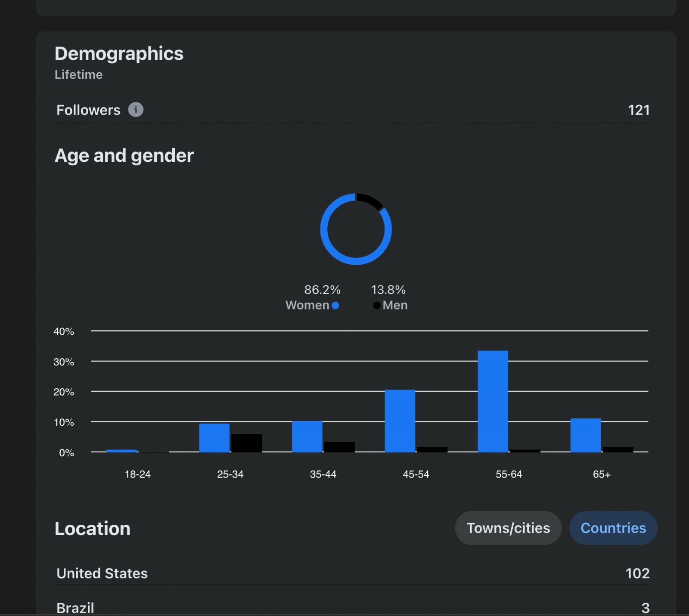This screenshot has width=689, height=616.
Task: Click the gender donut chart
Action: tap(356, 229)
